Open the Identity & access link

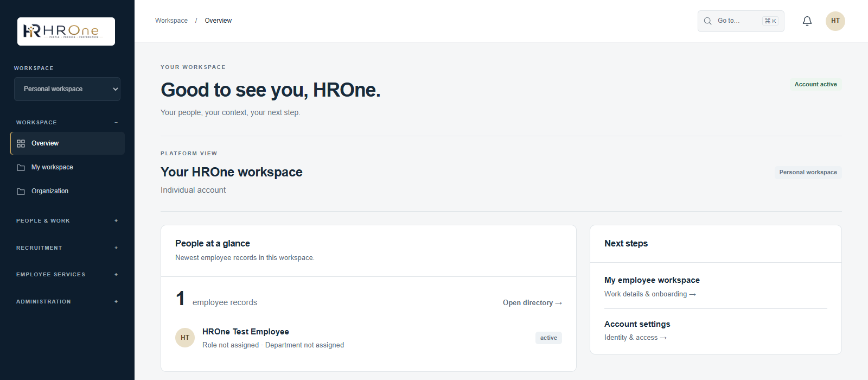[635, 338]
